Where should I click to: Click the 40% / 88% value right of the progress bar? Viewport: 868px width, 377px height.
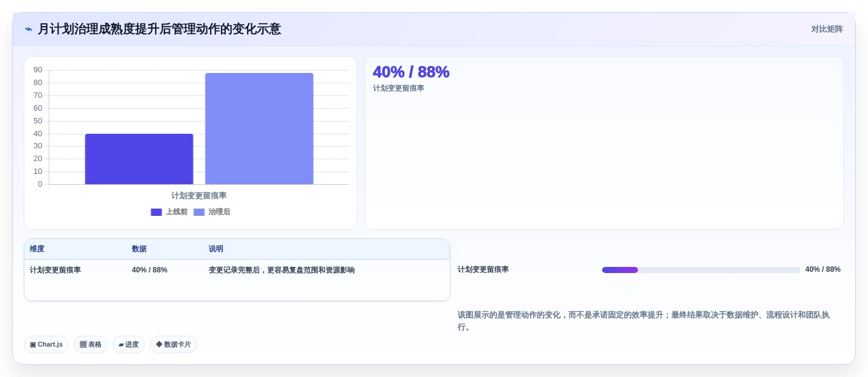pyautogui.click(x=823, y=269)
